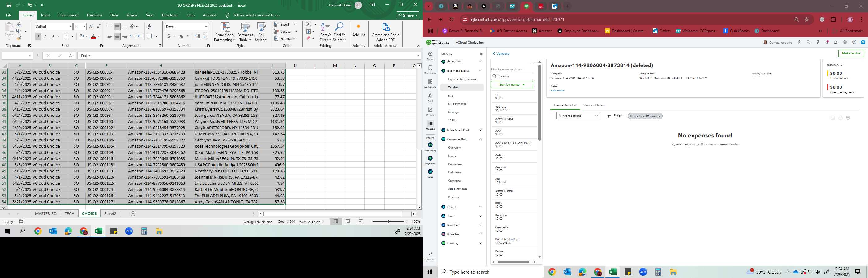Screen dimensions: 868x278
Task: Open Reports icon in QuickBooks left rail
Action: click(x=430, y=112)
